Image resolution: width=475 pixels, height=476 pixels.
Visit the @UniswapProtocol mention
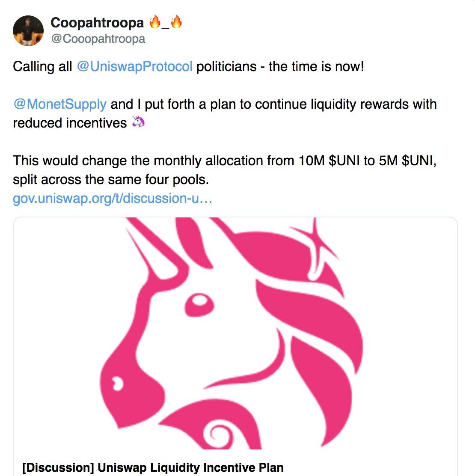(134, 67)
